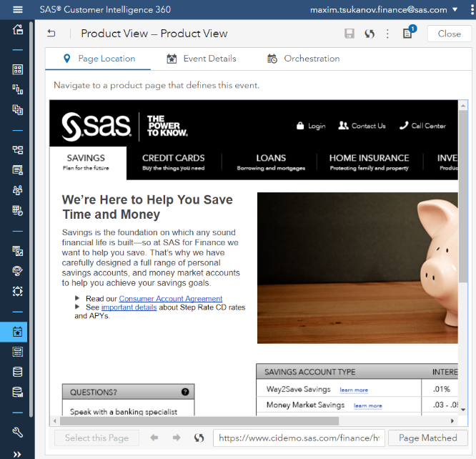Open the HOME INSURANCE navigation tab
Viewport: 476px width, 459px height.
click(369, 162)
